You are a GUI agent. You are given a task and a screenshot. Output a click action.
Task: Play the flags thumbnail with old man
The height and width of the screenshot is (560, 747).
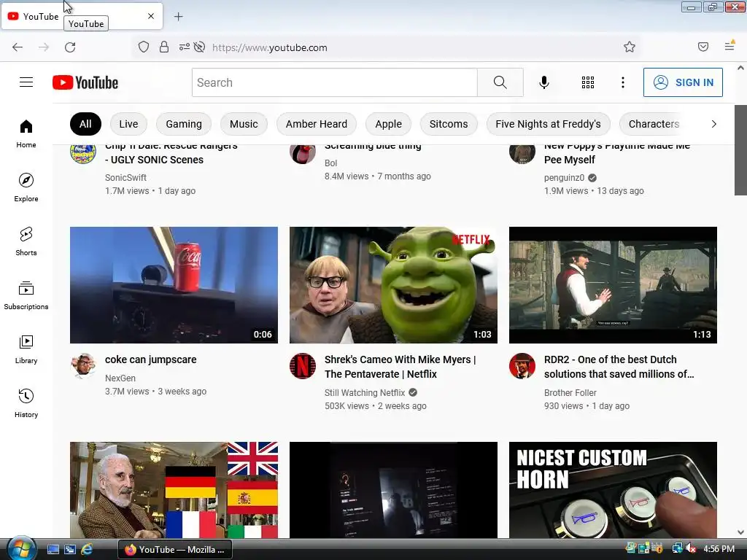pyautogui.click(x=174, y=490)
